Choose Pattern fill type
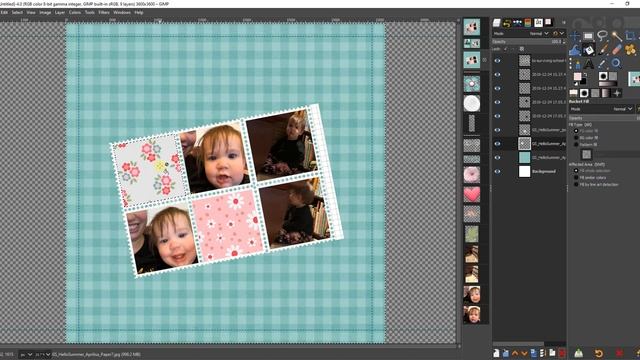 (x=576, y=144)
